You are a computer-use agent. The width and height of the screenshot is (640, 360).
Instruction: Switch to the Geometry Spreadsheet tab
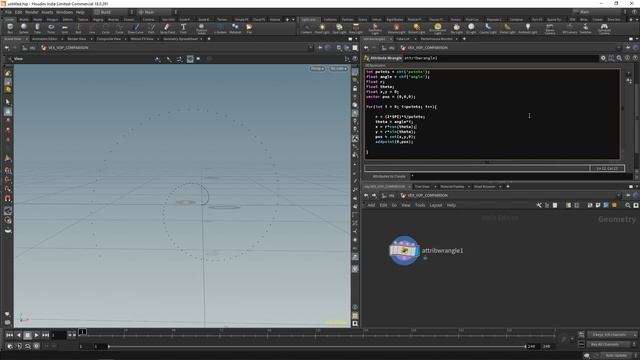pos(180,39)
